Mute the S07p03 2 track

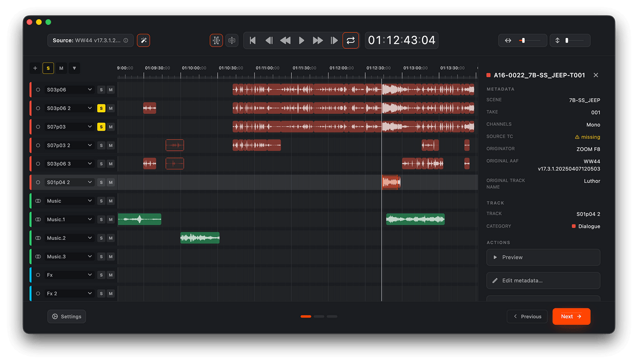tap(110, 145)
